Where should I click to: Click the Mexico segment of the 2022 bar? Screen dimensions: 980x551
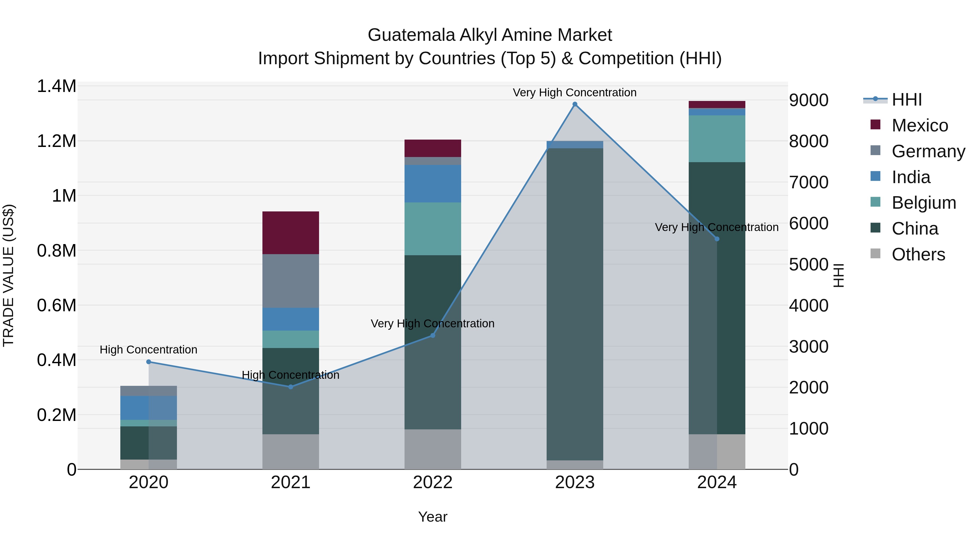tap(433, 148)
